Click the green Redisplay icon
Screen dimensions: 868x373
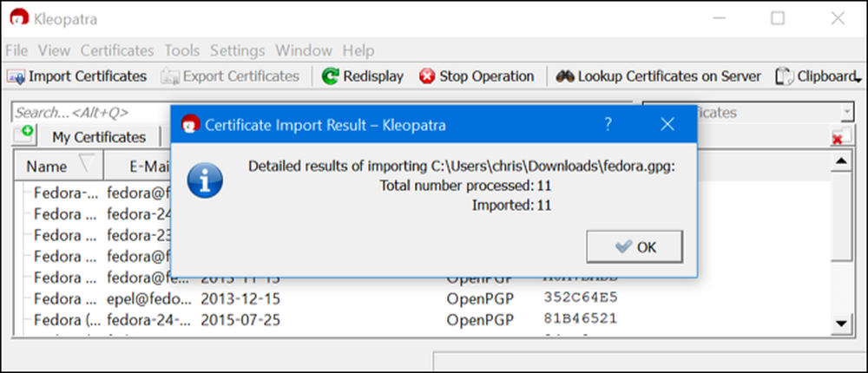(331, 75)
